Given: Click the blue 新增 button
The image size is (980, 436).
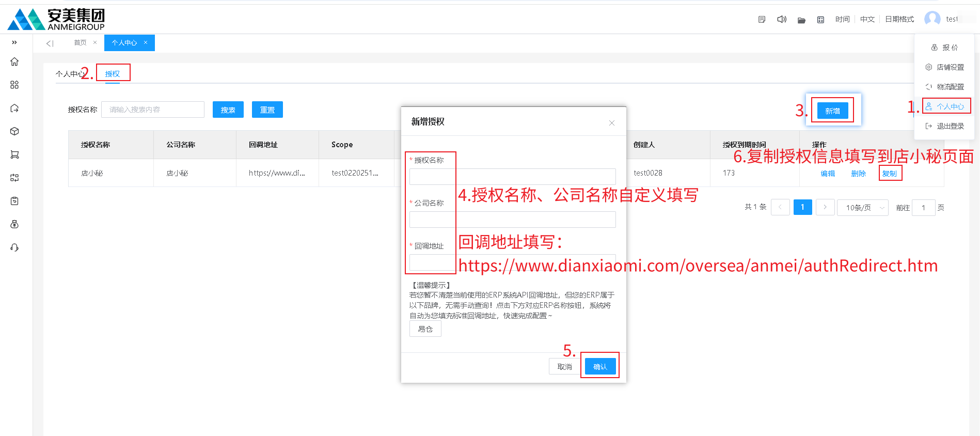Looking at the screenshot, I should click(x=833, y=111).
